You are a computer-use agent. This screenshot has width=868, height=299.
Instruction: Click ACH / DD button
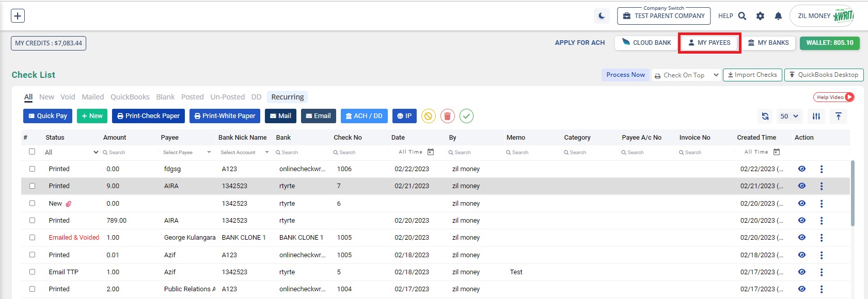[364, 116]
